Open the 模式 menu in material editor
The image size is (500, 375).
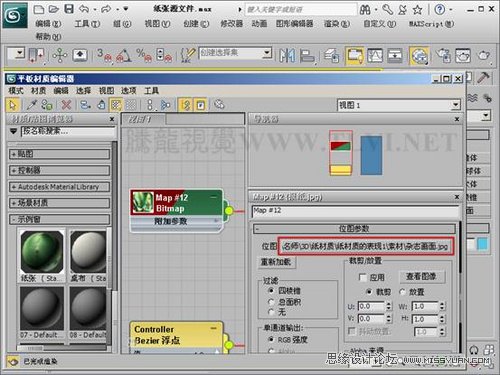[x=16, y=91]
